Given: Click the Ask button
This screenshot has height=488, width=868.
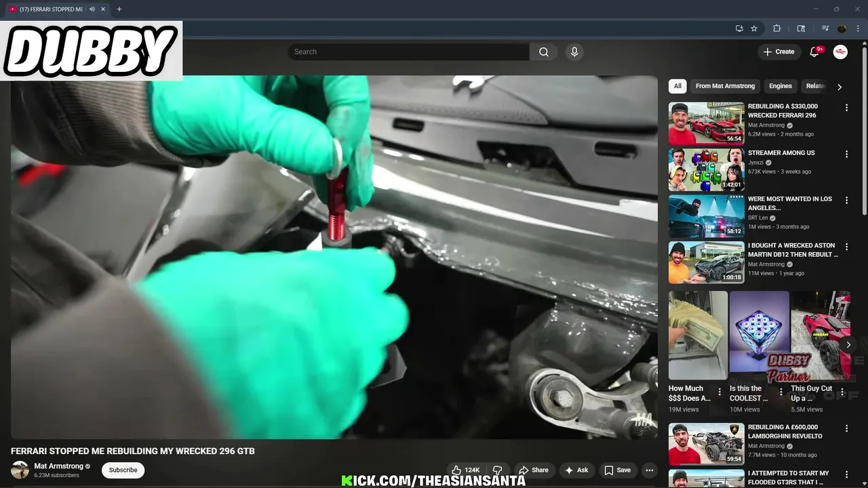Looking at the screenshot, I should (x=577, y=470).
